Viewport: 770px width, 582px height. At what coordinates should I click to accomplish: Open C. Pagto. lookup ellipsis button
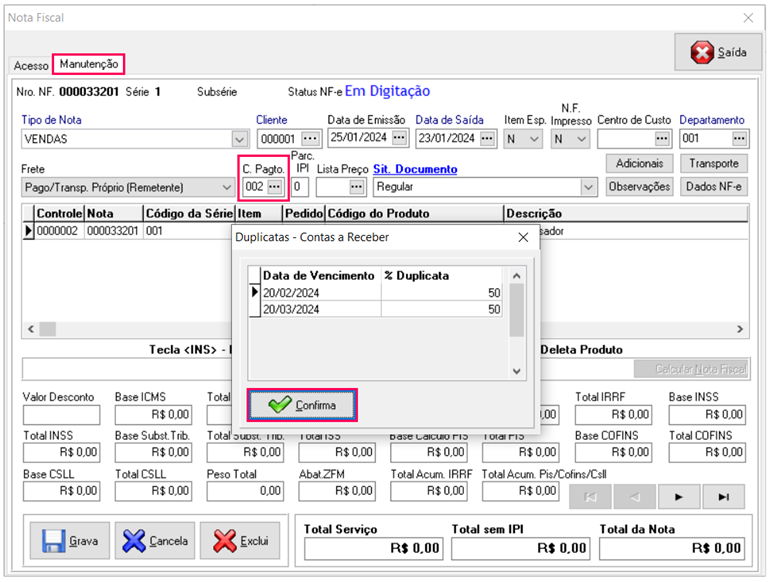coord(275,187)
